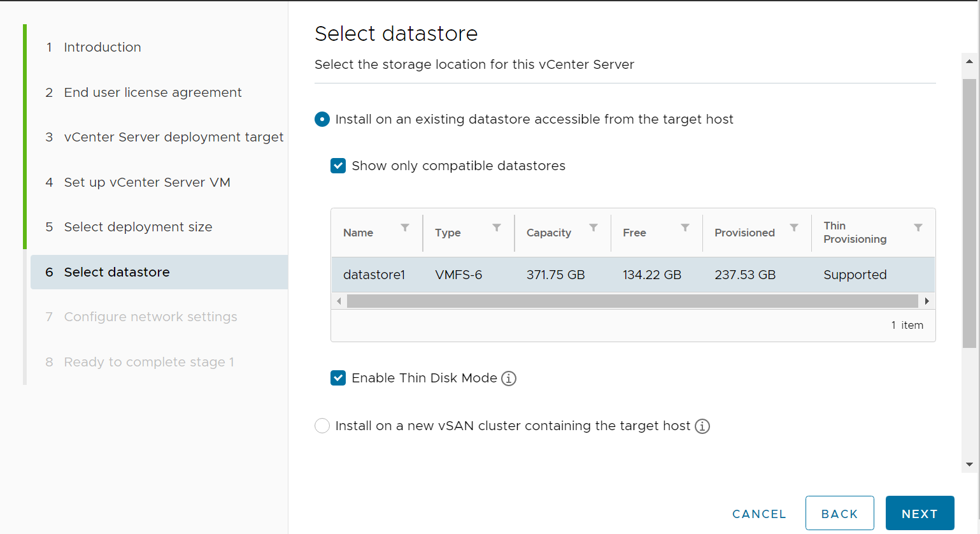Sort by the Name column header

(x=358, y=233)
